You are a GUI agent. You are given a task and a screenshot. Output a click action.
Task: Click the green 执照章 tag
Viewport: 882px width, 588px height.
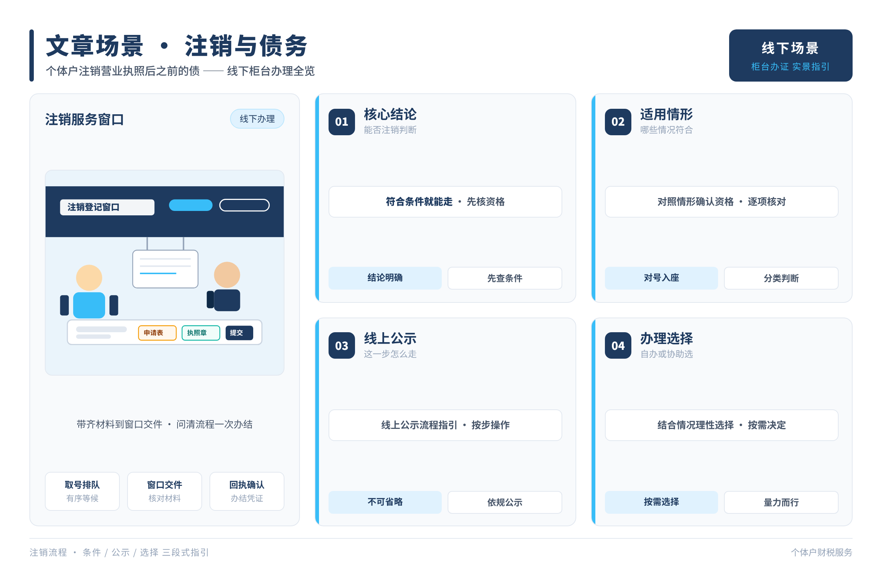point(201,333)
